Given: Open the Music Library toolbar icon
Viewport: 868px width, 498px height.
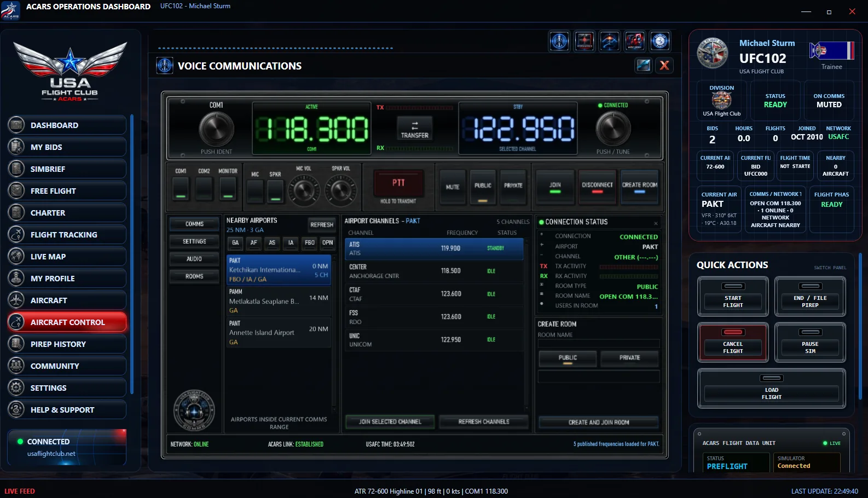Looking at the screenshot, I should click(635, 41).
